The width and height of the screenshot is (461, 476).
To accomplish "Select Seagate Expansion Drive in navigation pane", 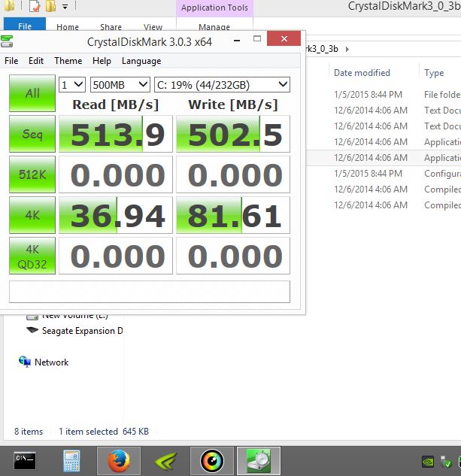I will click(x=82, y=331).
